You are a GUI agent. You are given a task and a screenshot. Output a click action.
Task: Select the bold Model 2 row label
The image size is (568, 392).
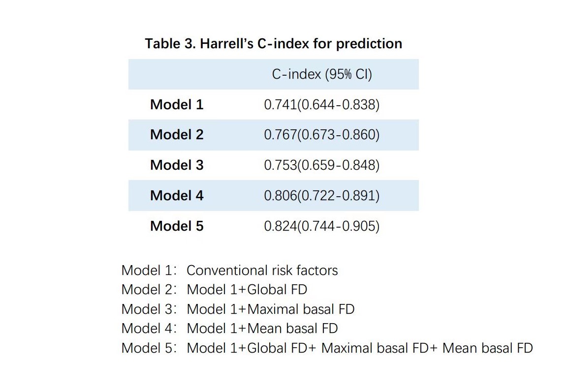pos(176,135)
